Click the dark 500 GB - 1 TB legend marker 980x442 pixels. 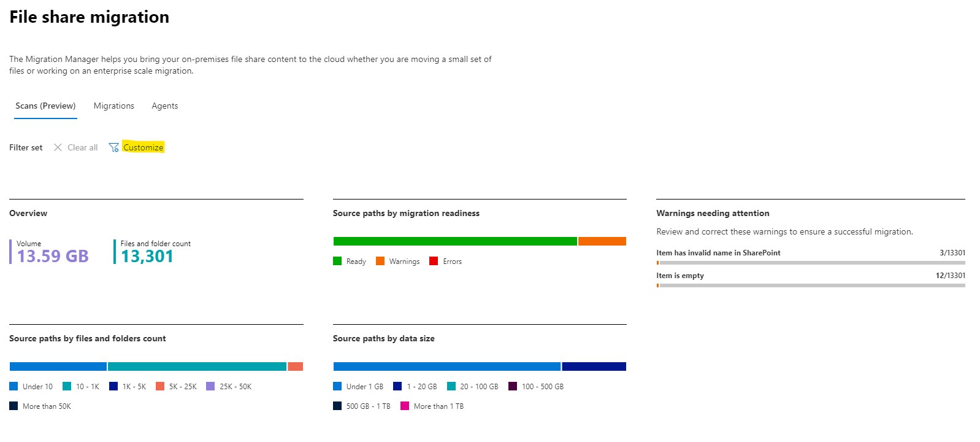pos(336,406)
